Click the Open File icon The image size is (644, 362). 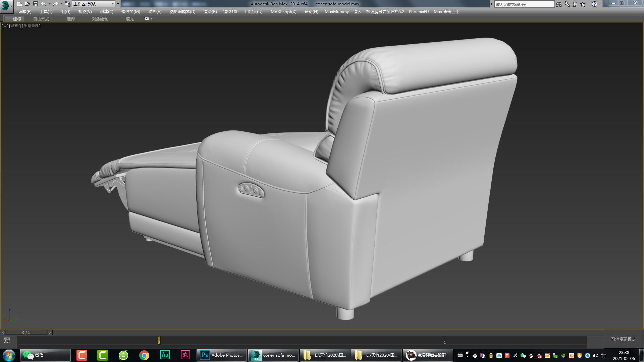click(x=27, y=4)
